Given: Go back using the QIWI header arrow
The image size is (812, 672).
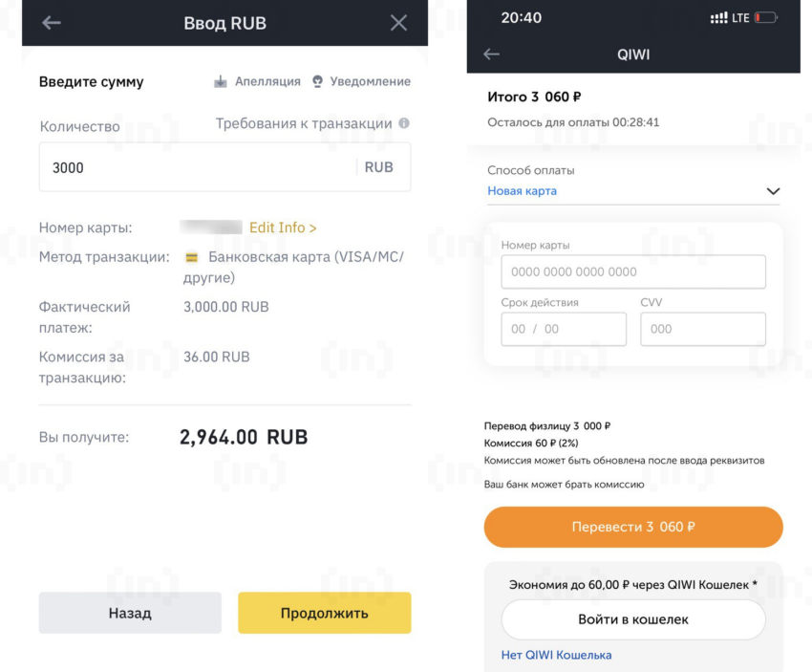Looking at the screenshot, I should 491,54.
